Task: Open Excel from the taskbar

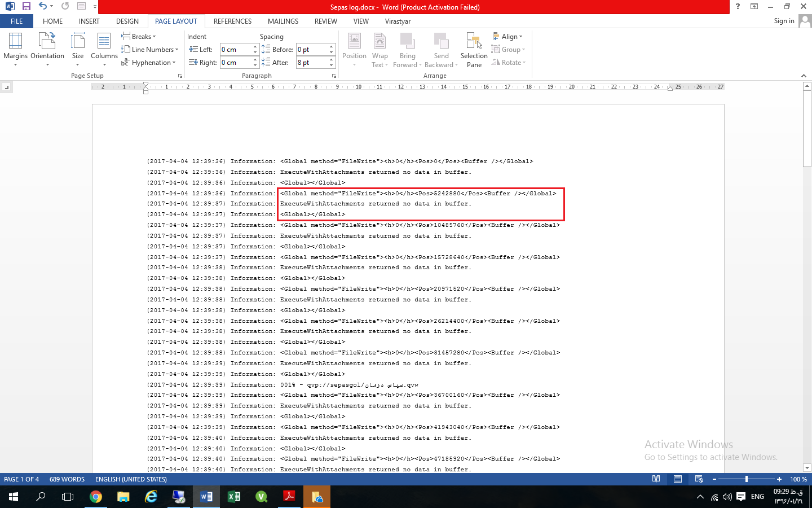Action: (233, 497)
